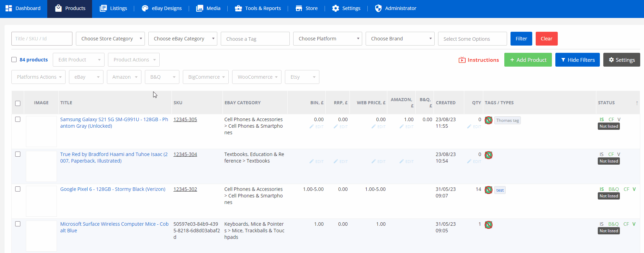Screen dimensions: 644x253
Task: Click the blue Filter button
Action: 521,39
